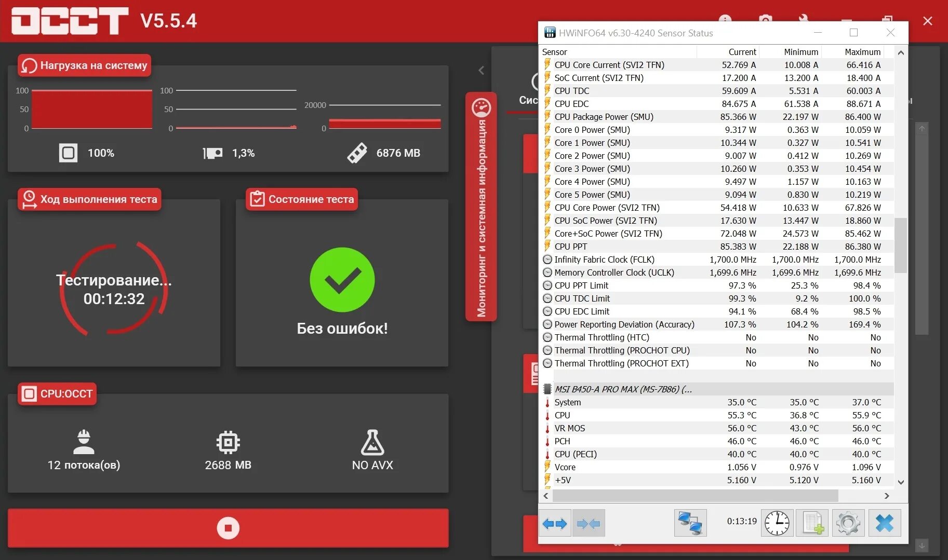Screen dimensions: 948x560
Task: Click the test timer 00:12:32
Action: click(x=114, y=299)
